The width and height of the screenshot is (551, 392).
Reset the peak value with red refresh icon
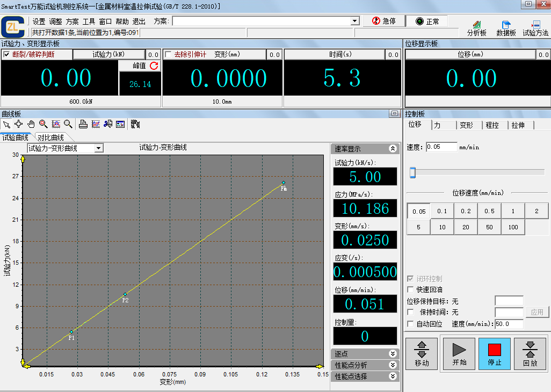(154, 66)
